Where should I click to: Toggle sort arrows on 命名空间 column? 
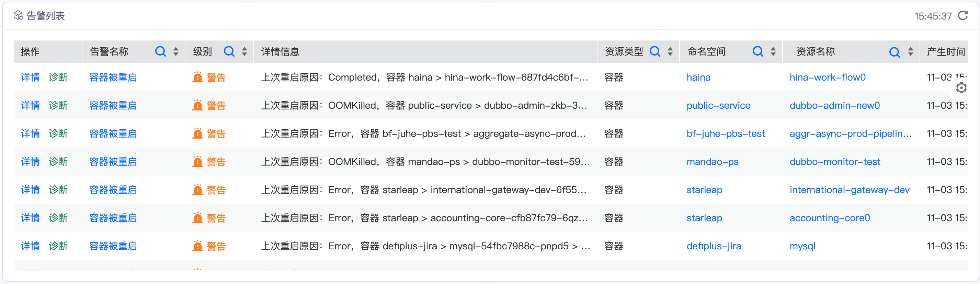pos(773,51)
